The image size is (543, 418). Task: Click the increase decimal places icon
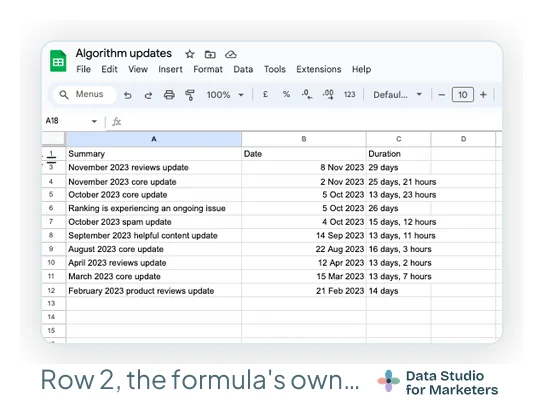[328, 94]
